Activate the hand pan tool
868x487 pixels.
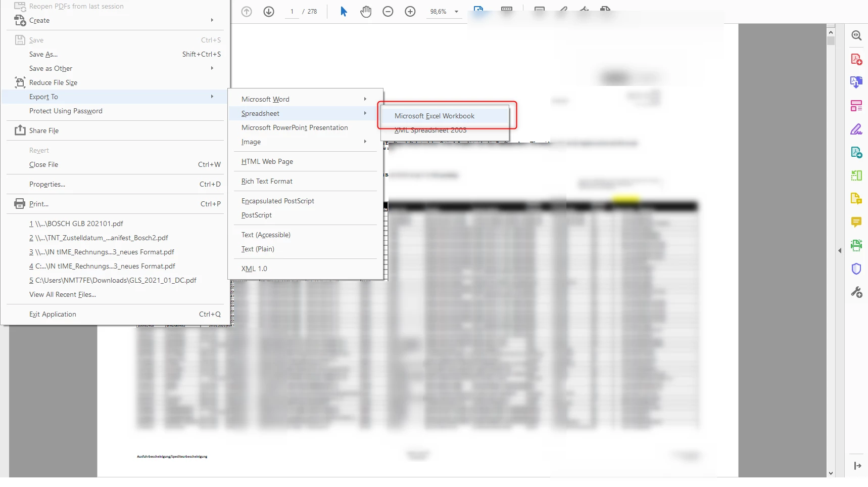click(366, 11)
